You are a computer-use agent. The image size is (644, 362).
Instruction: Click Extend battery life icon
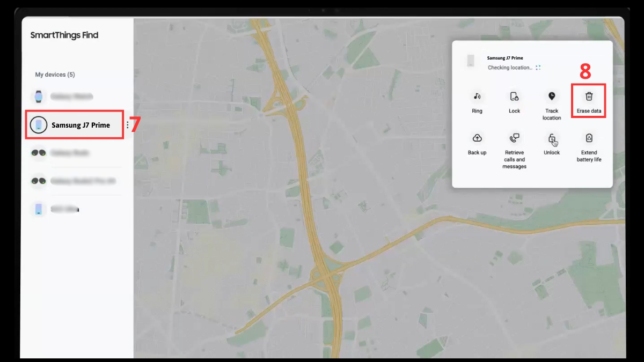tap(589, 138)
